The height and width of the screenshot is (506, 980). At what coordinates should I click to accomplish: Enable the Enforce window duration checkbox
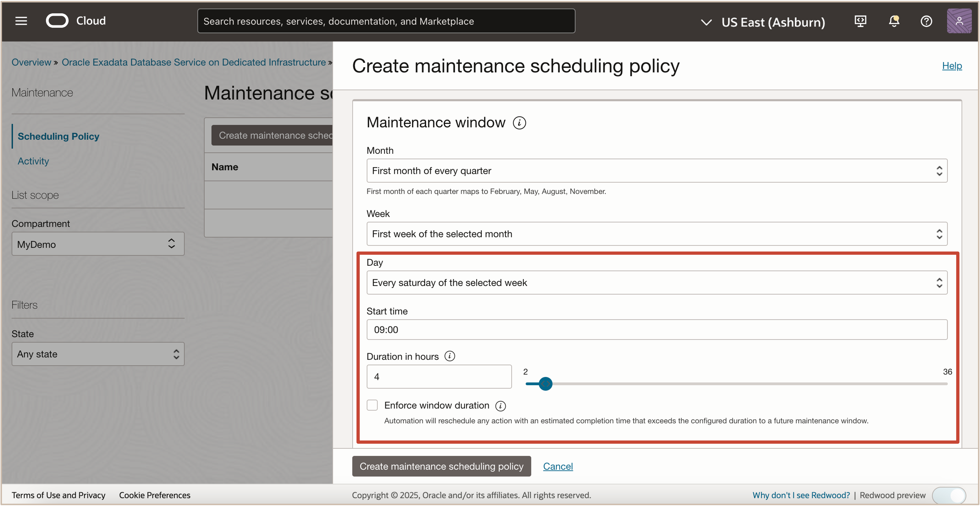(372, 405)
